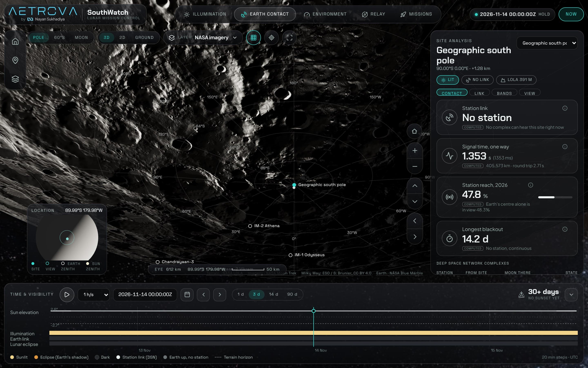Open the layers stack sidebar icon

[15, 79]
